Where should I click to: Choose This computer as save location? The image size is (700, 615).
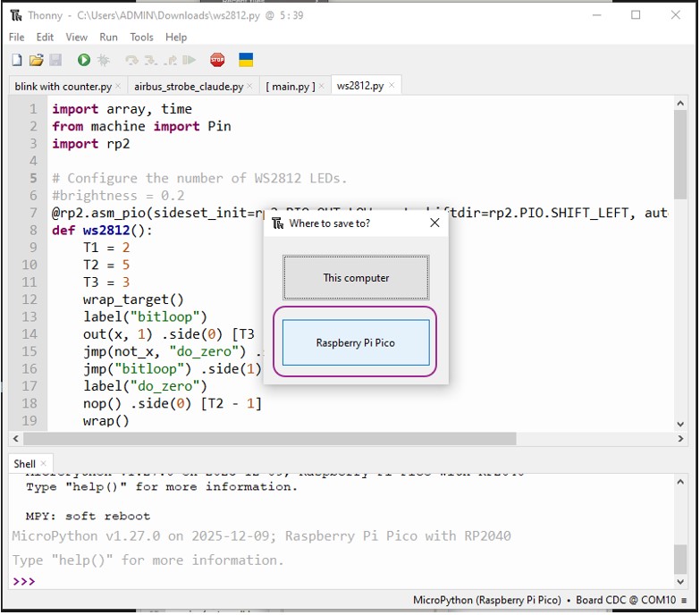click(x=356, y=278)
